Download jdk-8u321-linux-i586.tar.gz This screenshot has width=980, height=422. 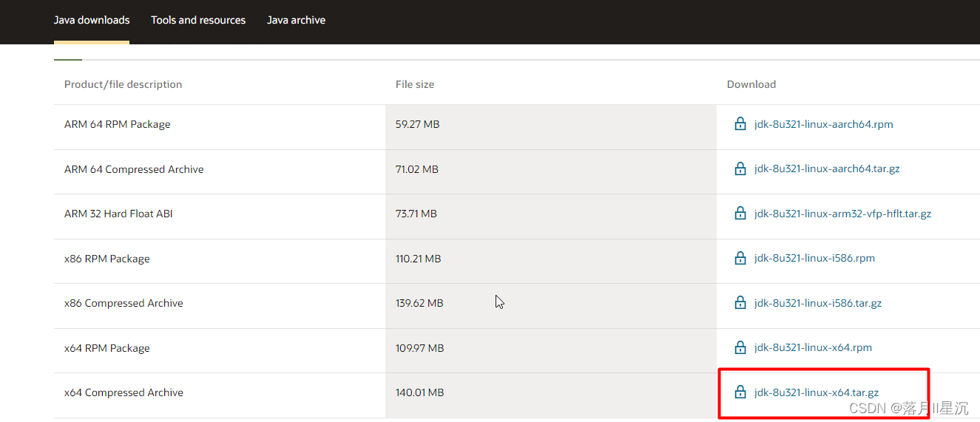(x=818, y=303)
